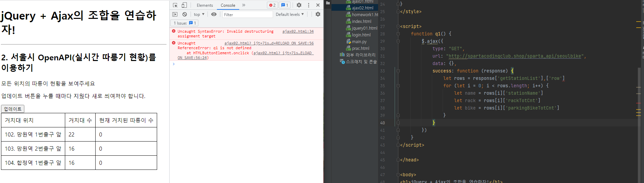Select the Console tab
Screen dimensions: 644x183
pos(228,5)
